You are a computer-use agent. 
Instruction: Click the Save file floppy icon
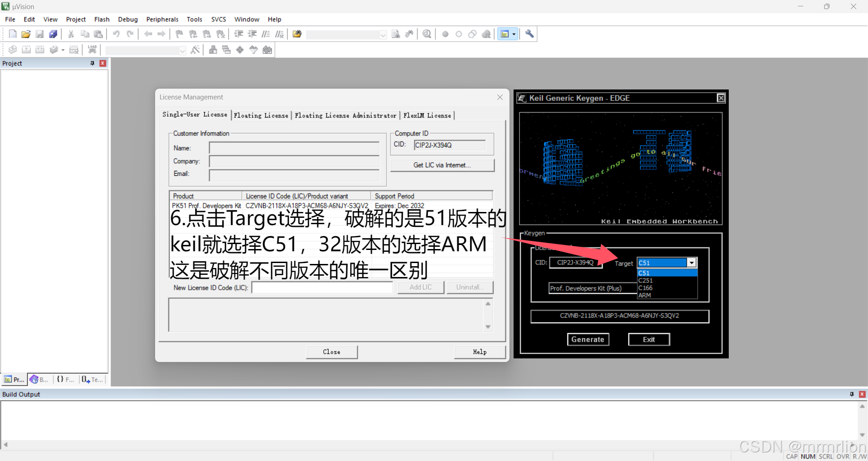tap(40, 34)
